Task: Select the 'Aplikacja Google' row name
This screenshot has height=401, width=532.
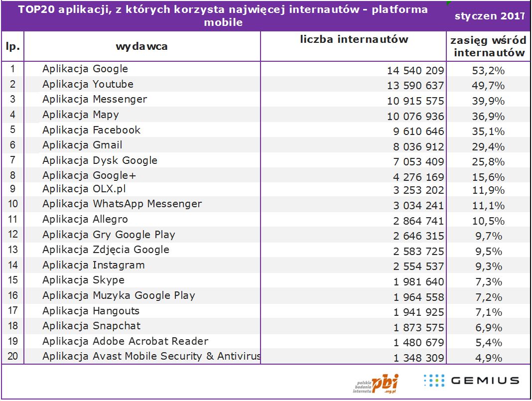Action: (x=85, y=69)
